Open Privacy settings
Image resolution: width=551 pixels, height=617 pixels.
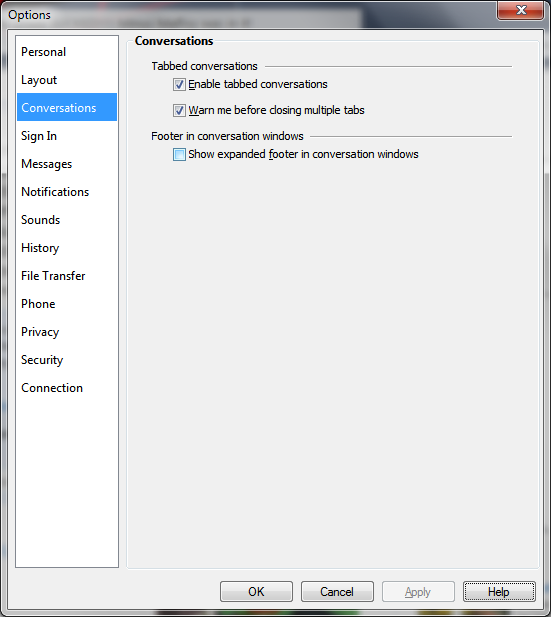[x=67, y=331]
